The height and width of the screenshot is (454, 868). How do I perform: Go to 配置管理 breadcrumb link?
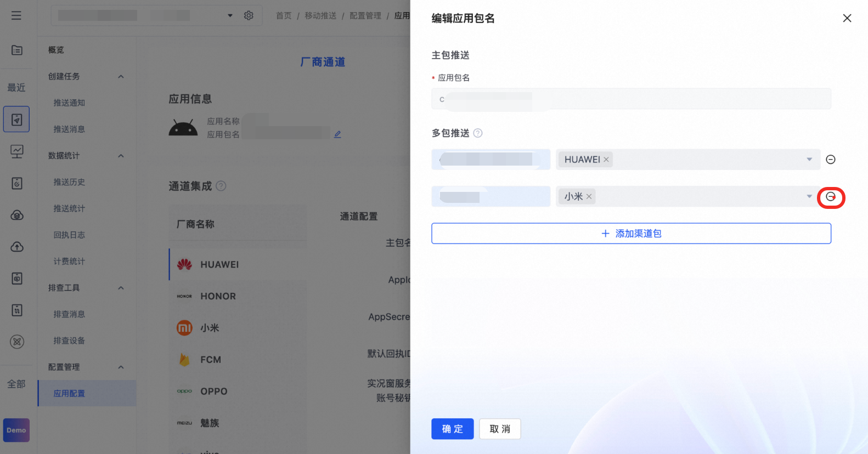click(365, 15)
